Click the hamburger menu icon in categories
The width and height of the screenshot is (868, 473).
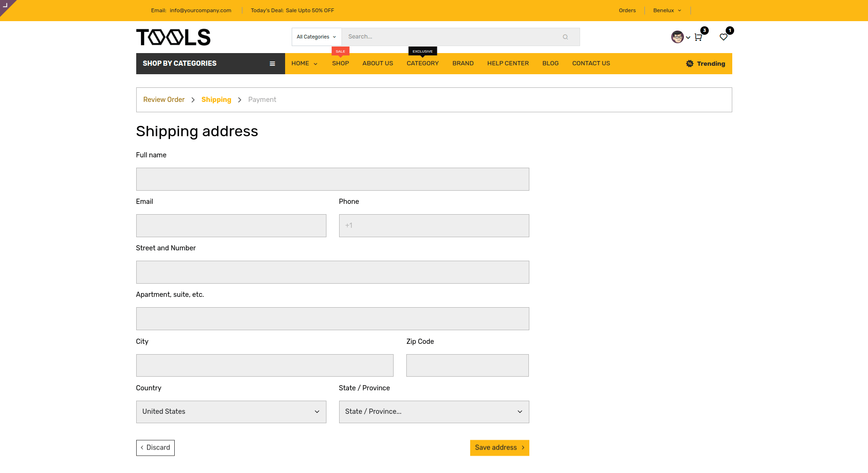(272, 64)
